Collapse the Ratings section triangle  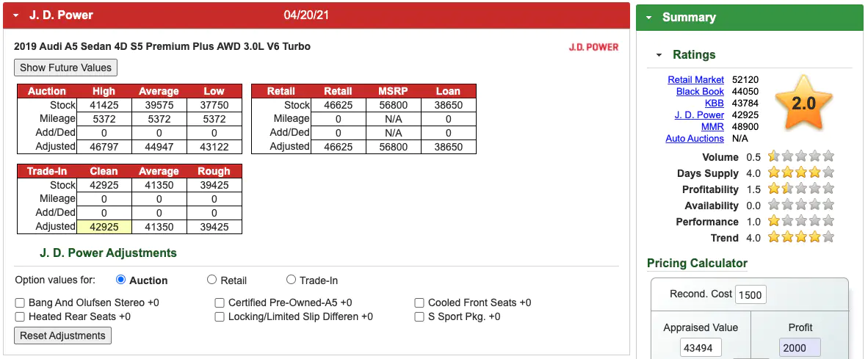[659, 55]
